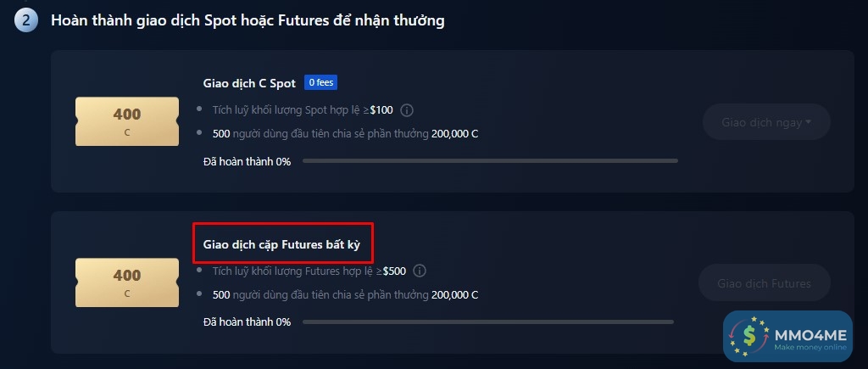The width and height of the screenshot is (868, 369).
Task: Select the "Giao dịch C Spot" title
Action: 249,83
